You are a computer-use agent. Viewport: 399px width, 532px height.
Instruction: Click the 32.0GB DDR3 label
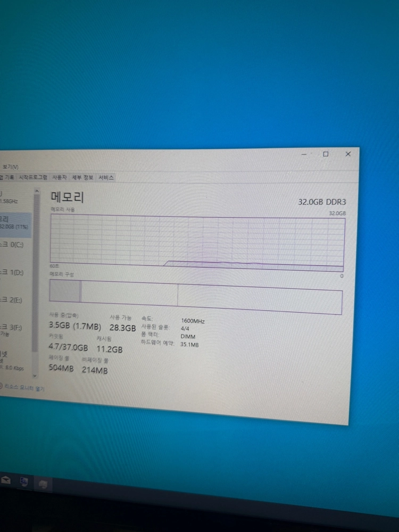pos(322,202)
